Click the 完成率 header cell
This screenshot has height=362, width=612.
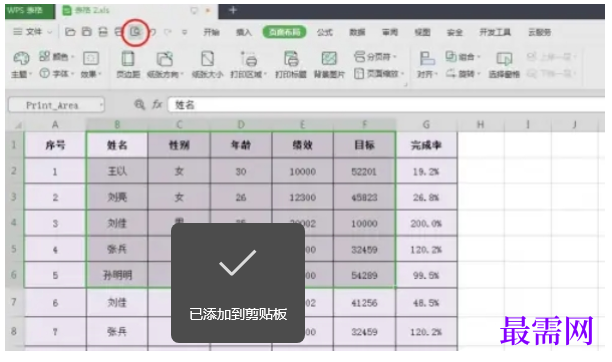coord(426,145)
